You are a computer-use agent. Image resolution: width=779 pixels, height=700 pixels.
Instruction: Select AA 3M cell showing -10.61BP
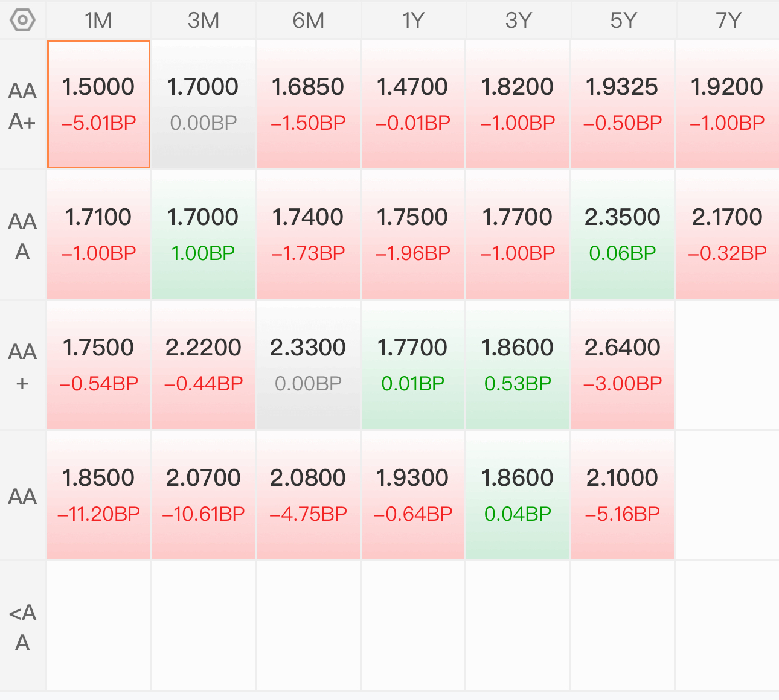click(x=204, y=495)
